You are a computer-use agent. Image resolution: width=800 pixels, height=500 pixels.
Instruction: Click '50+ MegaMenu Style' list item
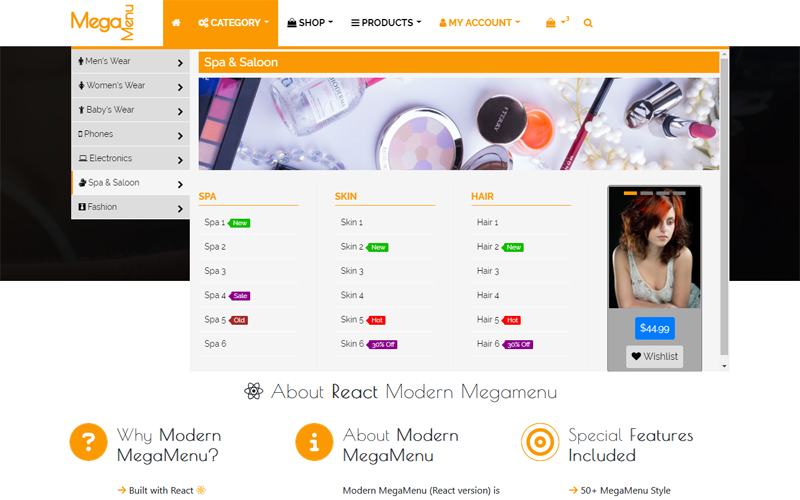619,490
